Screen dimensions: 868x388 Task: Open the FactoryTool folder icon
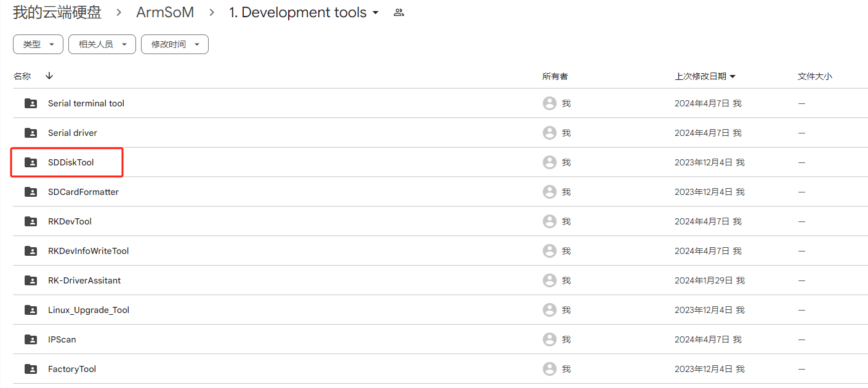coord(30,368)
